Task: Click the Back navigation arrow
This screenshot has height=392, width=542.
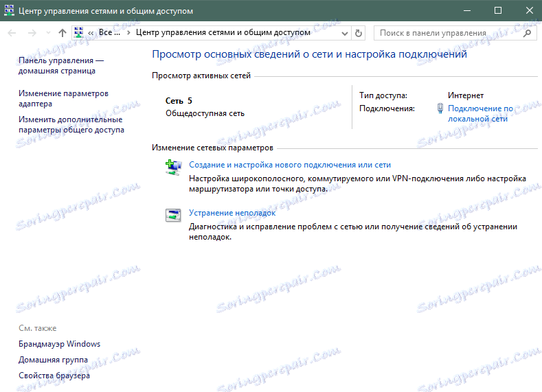Action: [x=12, y=33]
